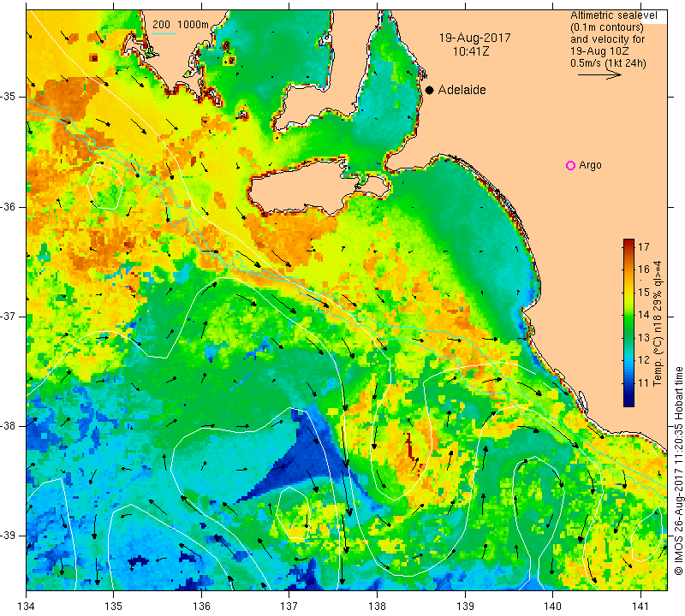The height and width of the screenshot is (616, 685).
Task: Click the 19-Aug-2017 date text
Action: click(x=474, y=38)
